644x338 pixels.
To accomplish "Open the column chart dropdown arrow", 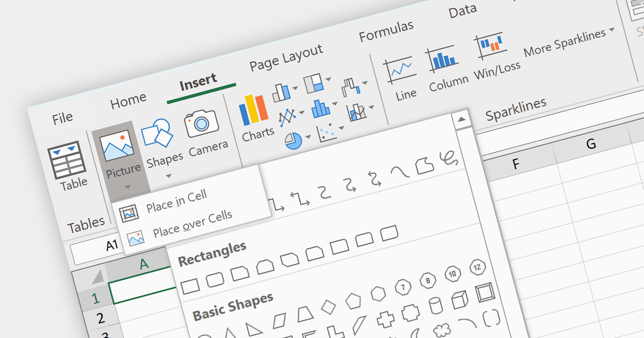I will pos(296,88).
